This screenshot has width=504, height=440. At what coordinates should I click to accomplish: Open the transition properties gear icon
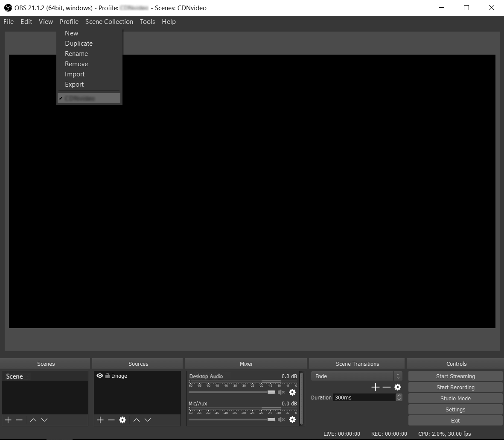(x=398, y=387)
